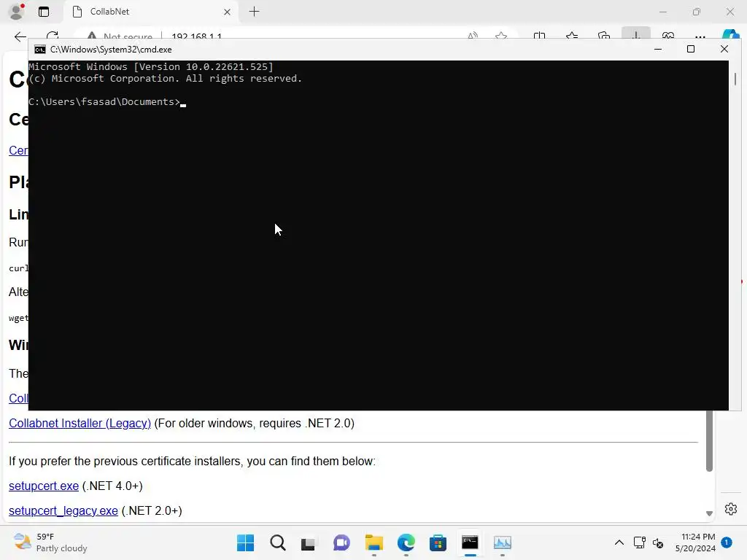Open File Explorer from taskbar
Screen dimensions: 747x560
pyautogui.click(x=374, y=542)
